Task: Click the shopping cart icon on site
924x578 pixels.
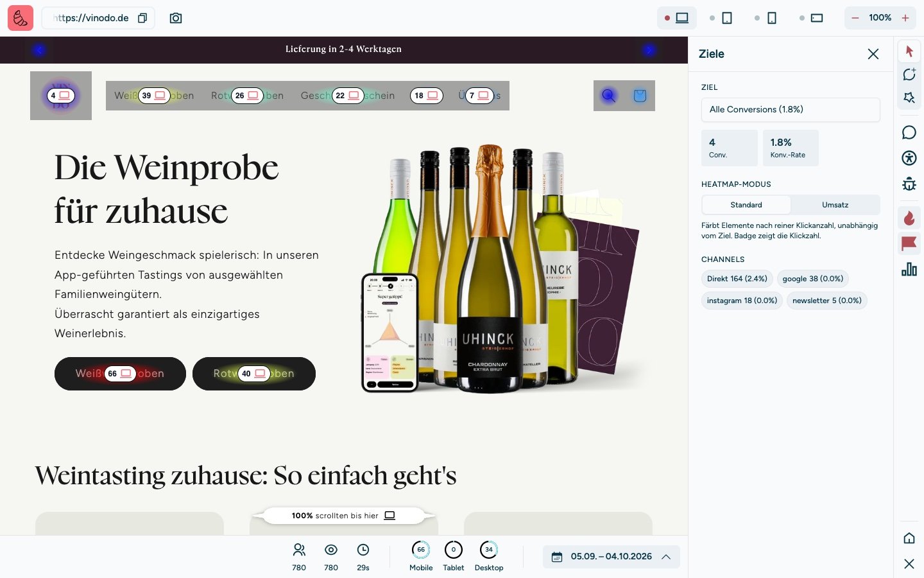Action: click(640, 96)
